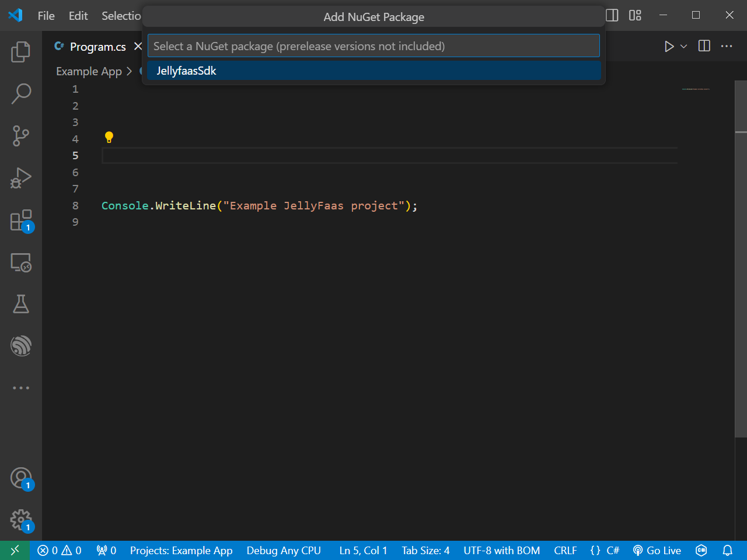Image resolution: width=747 pixels, height=560 pixels.
Task: Open the Manage gear settings menu
Action: [21, 520]
